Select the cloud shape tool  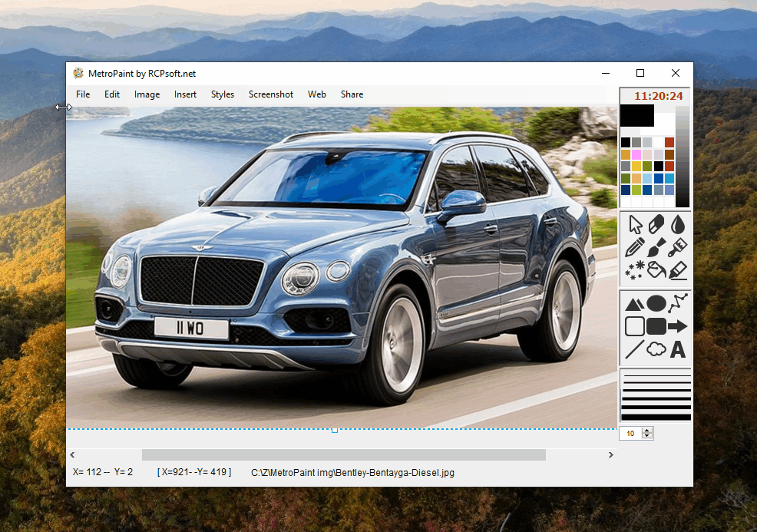click(x=656, y=349)
